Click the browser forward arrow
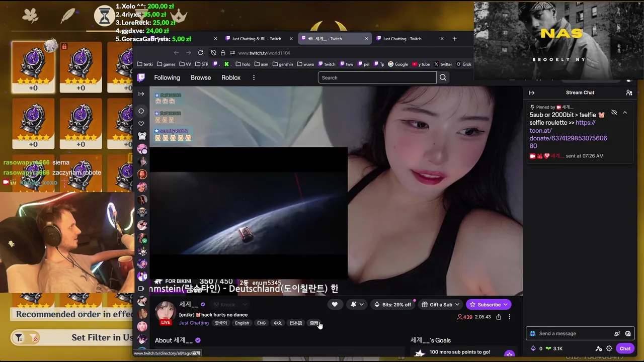644x362 pixels. click(188, 53)
